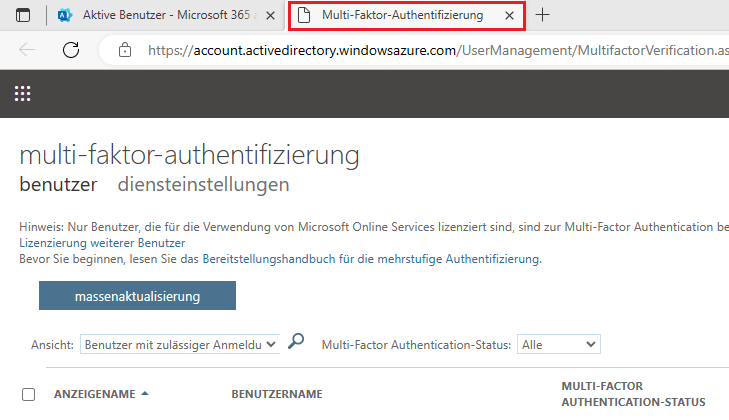The width and height of the screenshot is (729, 420).
Task: Tick the select-all checkbox in the table header
Action: coord(28,394)
